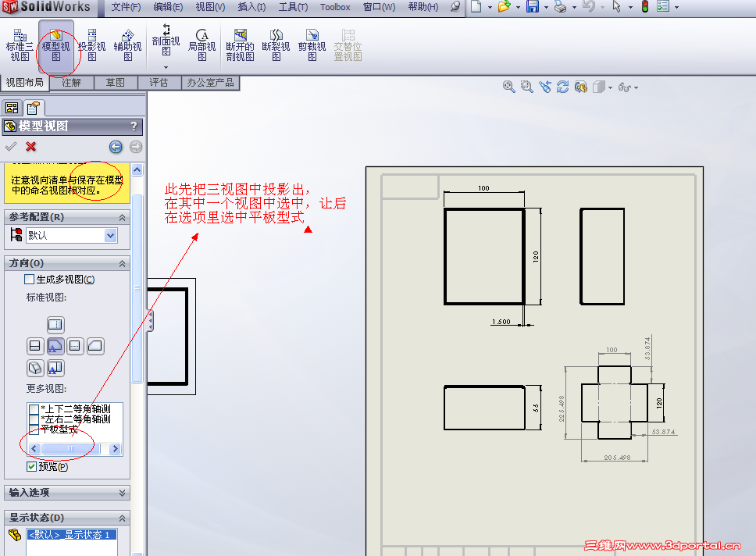Click the Rebuild traffic light icon
This screenshot has height=556, width=756.
(x=645, y=7)
